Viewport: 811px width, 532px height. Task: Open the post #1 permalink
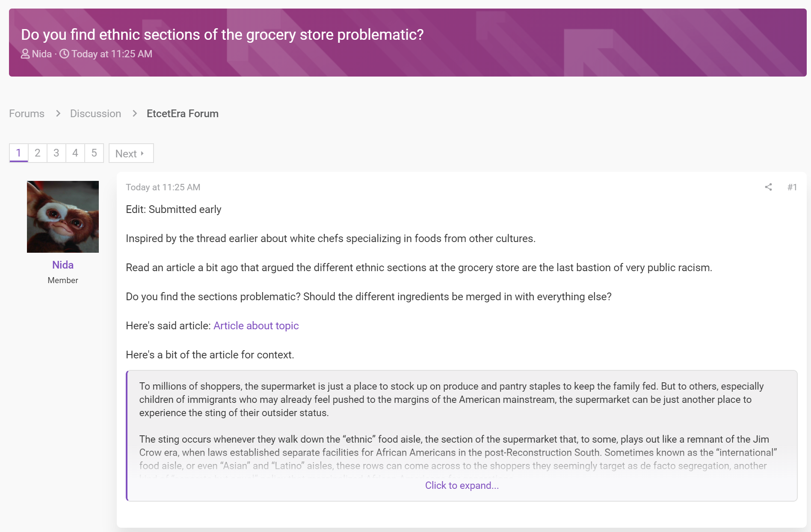pyautogui.click(x=792, y=187)
